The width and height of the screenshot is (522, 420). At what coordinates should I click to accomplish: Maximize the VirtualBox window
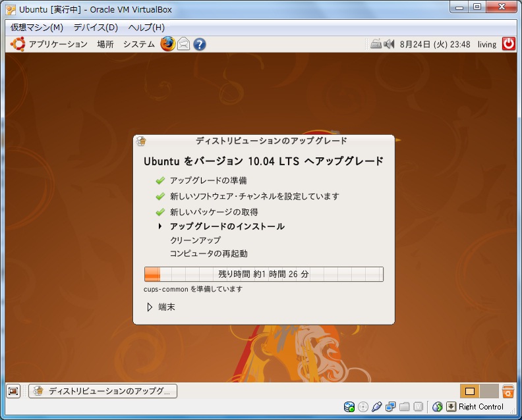(x=477, y=7)
